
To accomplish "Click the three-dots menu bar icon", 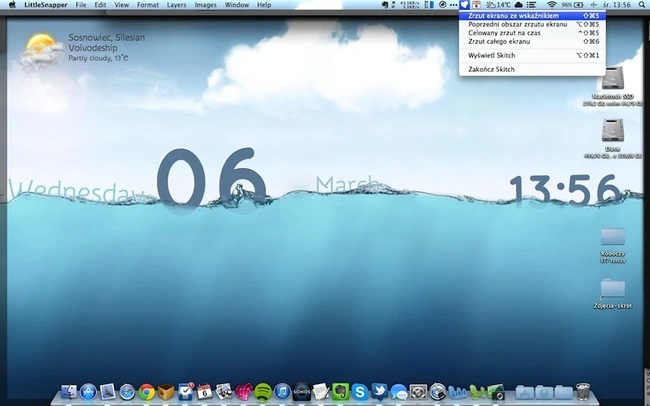I will (454, 5).
